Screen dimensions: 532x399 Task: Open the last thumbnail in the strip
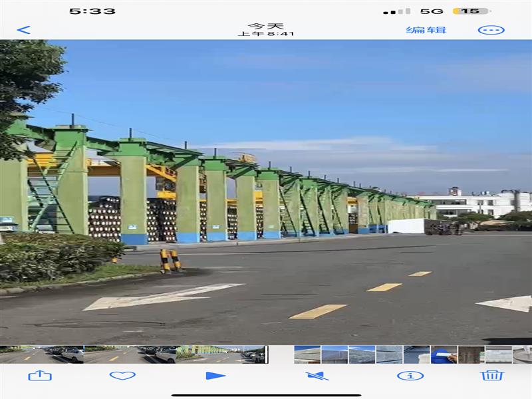522,354
